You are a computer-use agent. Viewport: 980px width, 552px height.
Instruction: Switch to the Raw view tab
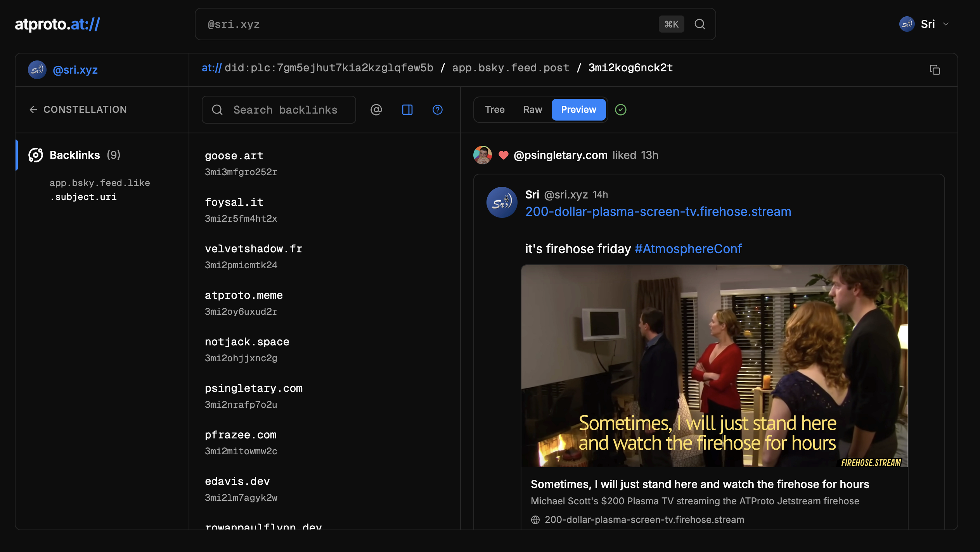click(532, 110)
